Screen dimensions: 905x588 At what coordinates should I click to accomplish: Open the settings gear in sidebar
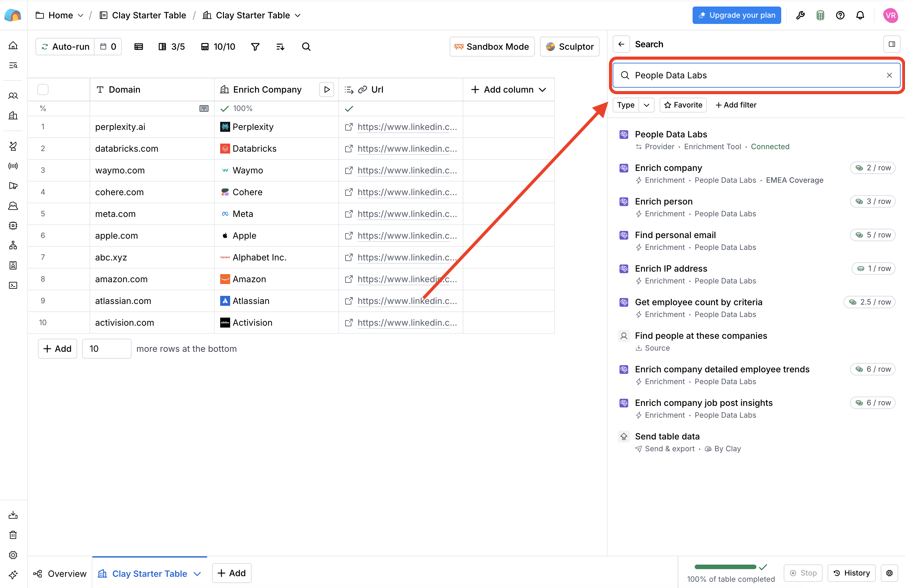[13, 554]
